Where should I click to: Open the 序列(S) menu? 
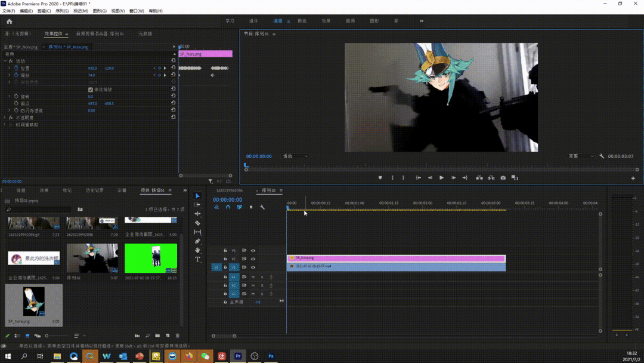(x=62, y=11)
